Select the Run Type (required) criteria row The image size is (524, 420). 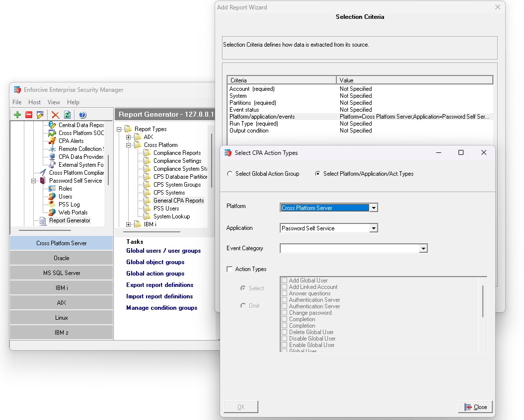point(360,124)
